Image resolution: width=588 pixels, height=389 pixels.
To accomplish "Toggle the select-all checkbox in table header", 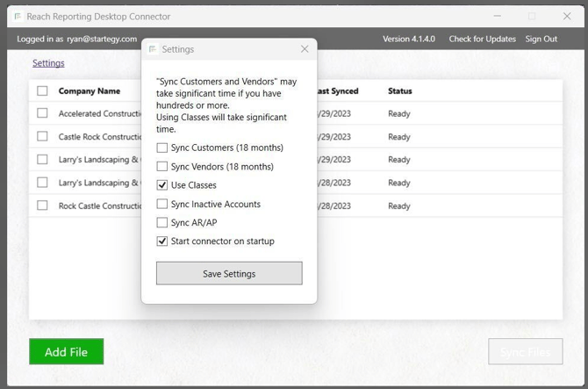I will (x=42, y=91).
